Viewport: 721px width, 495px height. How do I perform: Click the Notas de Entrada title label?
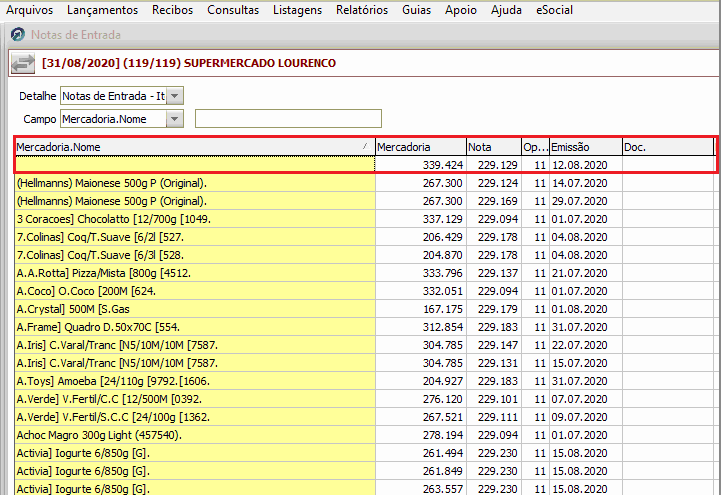tap(76, 35)
